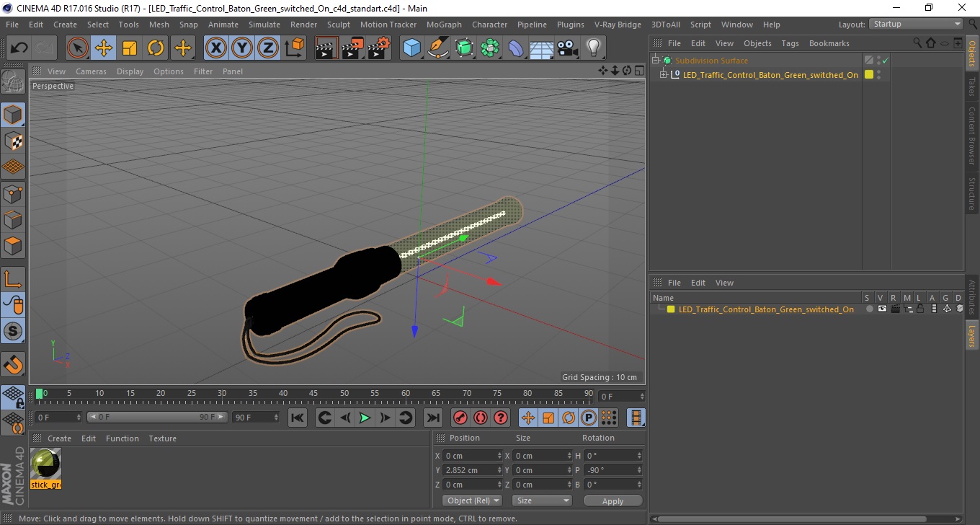The image size is (980, 525).
Task: Open the Object (Rel) dropdown
Action: [472, 500]
